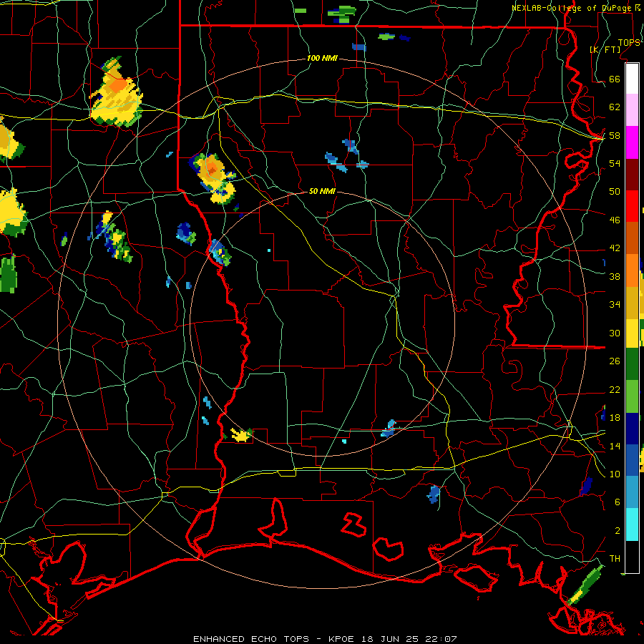Image resolution: width=644 pixels, height=644 pixels.
Task: Click the legend value 26
Action: [615, 361]
